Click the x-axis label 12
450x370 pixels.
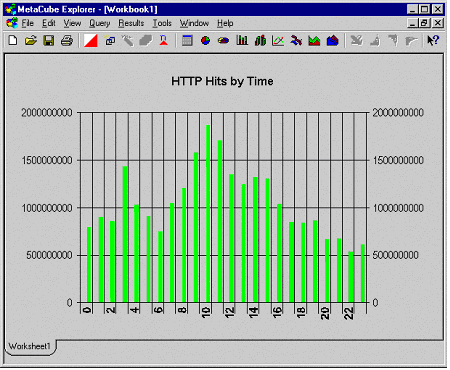tap(230, 313)
